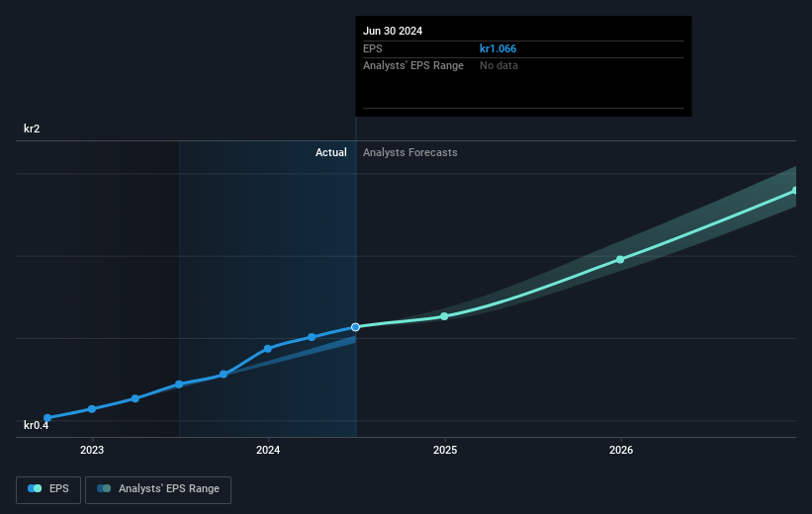The image size is (812, 514).
Task: Click the 2026 x-axis label
Action: (621, 451)
